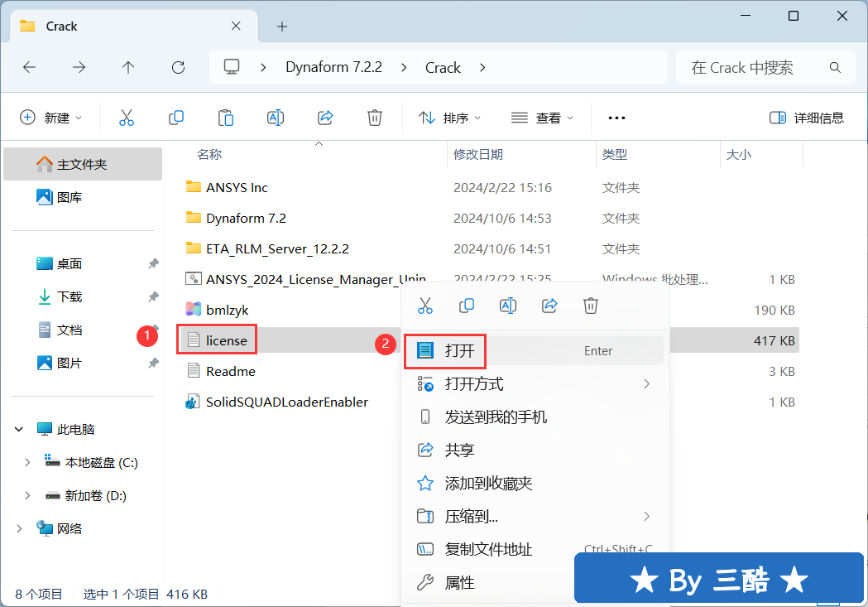Image resolution: width=868 pixels, height=607 pixels.
Task: Click the chevron before Dynaform 7.2.2 in address bar
Action: (263, 68)
